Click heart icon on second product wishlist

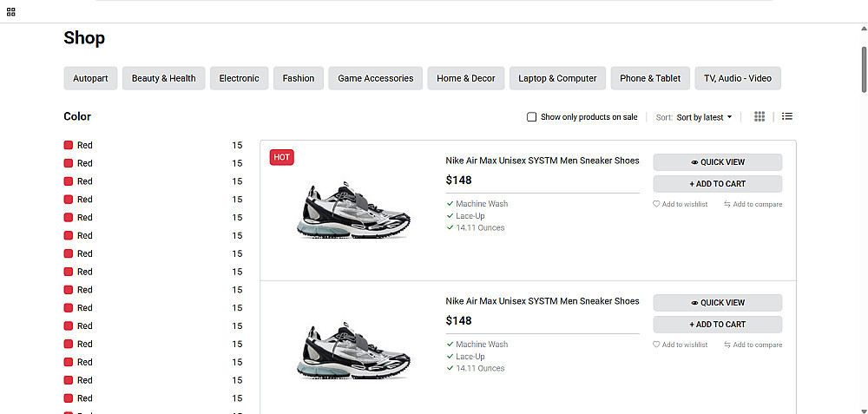click(x=657, y=345)
